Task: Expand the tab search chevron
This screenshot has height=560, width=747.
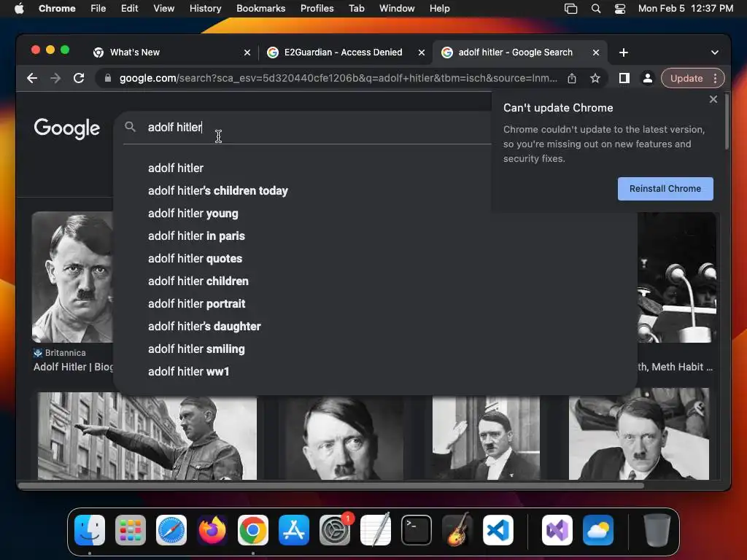Action: click(715, 52)
